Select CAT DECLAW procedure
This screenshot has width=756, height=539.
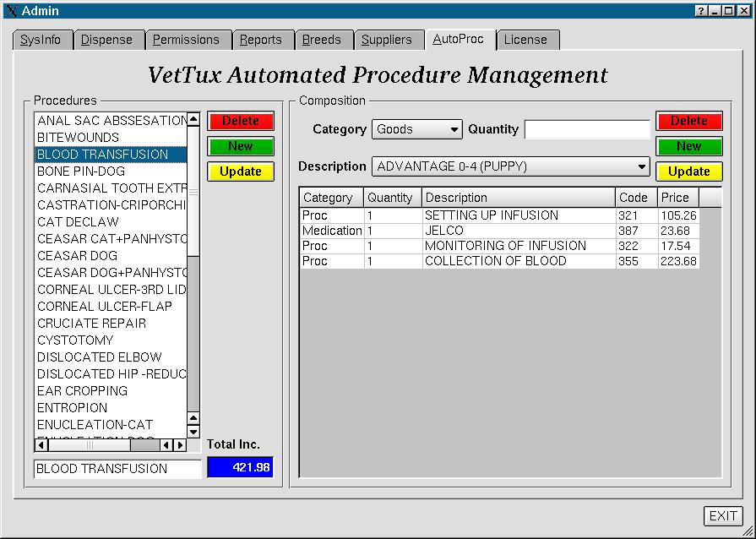pos(111,222)
